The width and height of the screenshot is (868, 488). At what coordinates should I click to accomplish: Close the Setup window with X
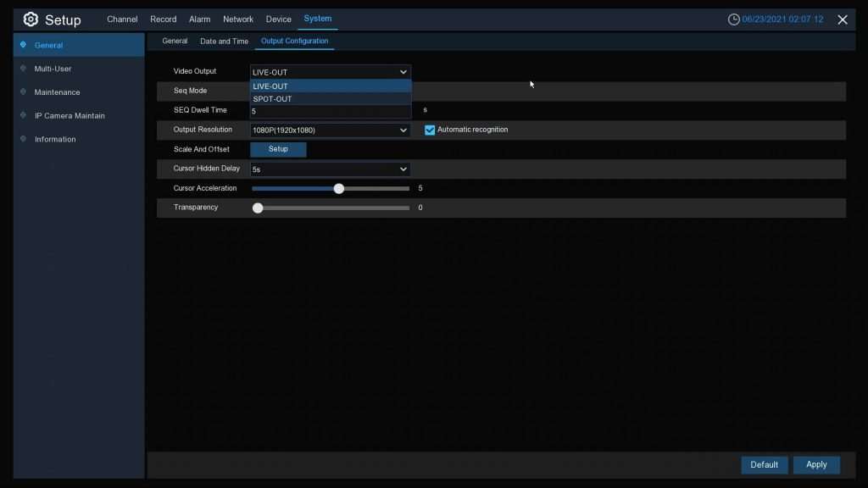(843, 19)
